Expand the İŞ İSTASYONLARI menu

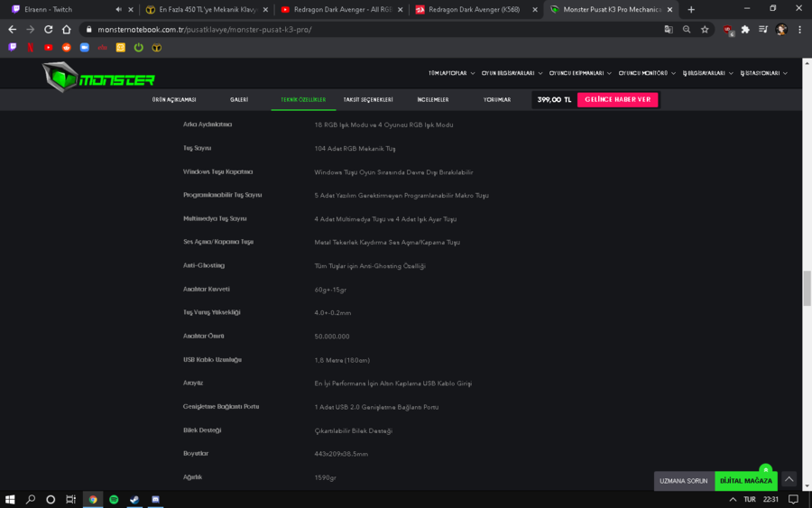[763, 73]
